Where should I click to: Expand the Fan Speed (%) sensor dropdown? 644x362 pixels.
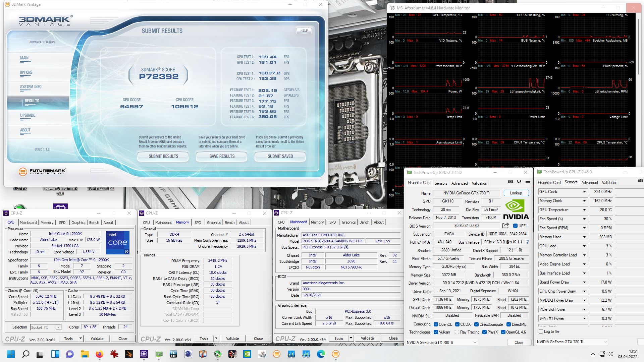click(584, 219)
